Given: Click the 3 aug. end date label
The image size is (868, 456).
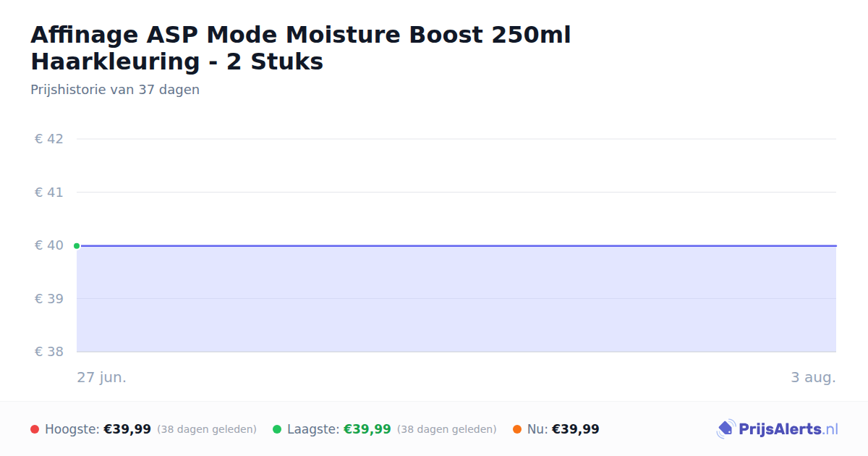Looking at the screenshot, I should point(813,377).
